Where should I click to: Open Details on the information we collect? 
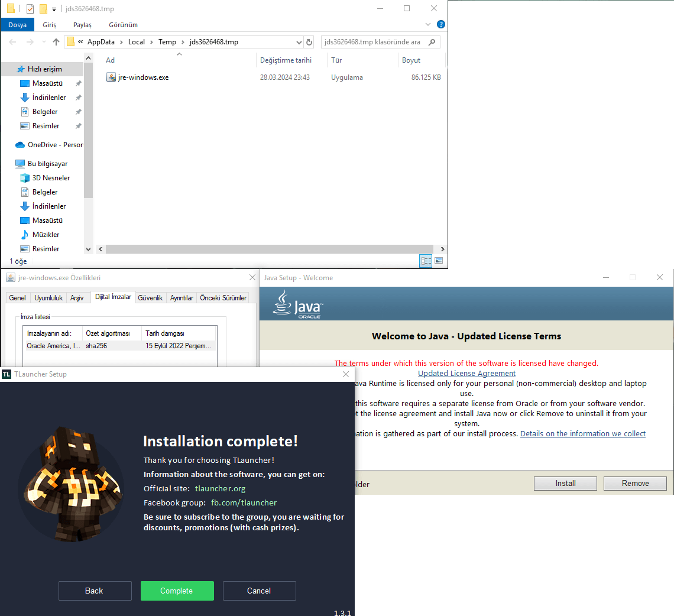[583, 434]
